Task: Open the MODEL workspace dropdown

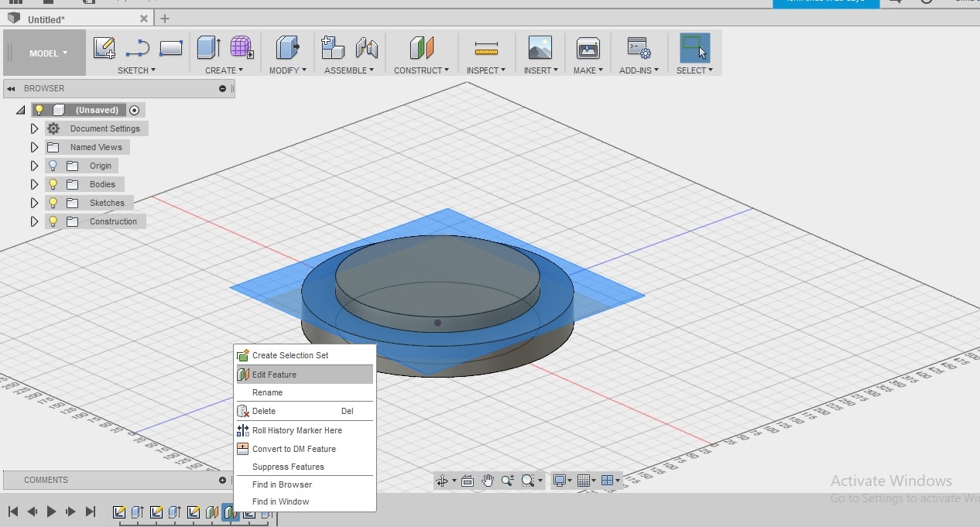Action: [48, 53]
